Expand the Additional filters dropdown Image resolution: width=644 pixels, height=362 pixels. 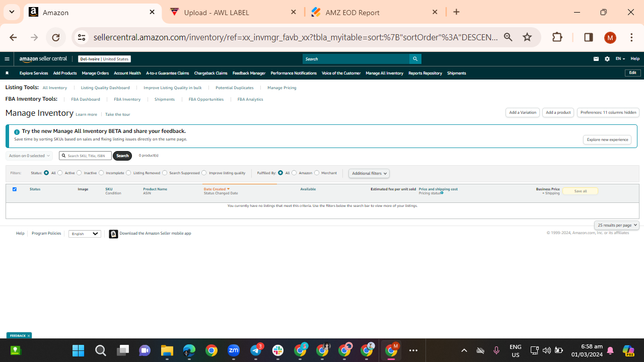[x=369, y=173]
